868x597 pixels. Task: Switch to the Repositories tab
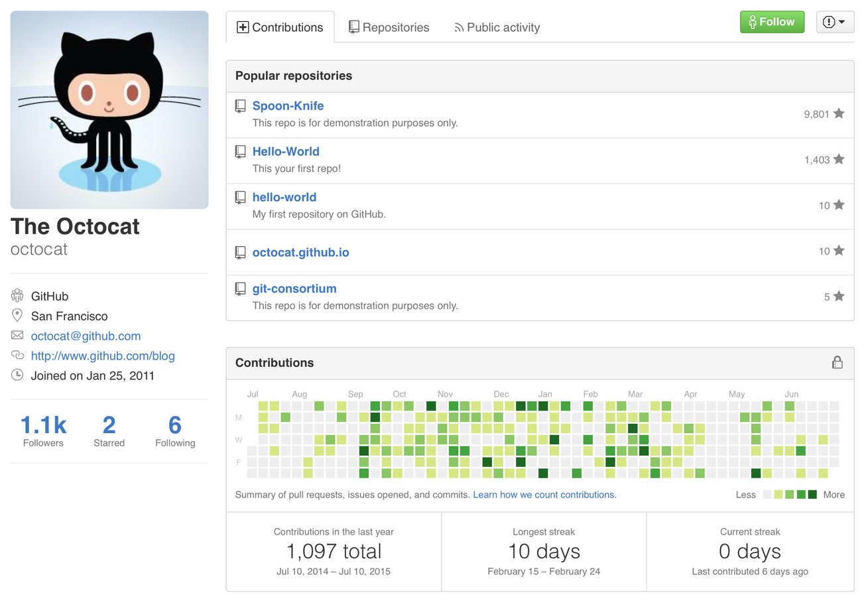tap(389, 27)
